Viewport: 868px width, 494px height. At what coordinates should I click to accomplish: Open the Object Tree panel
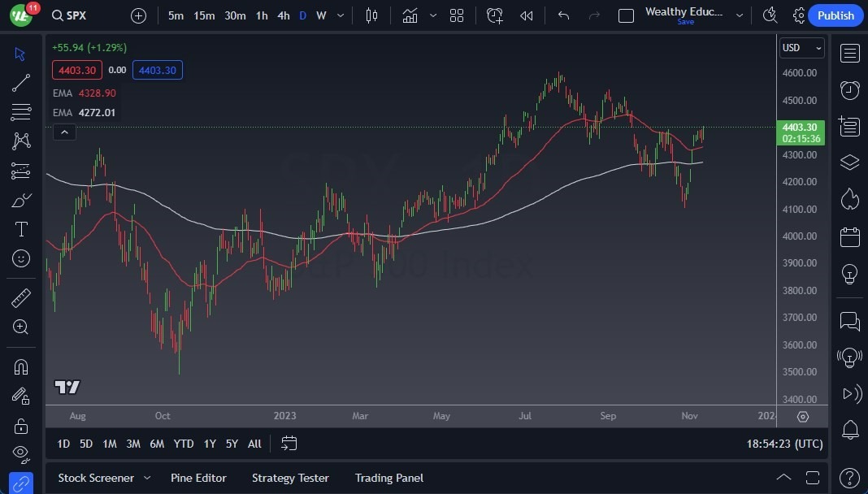(x=849, y=162)
